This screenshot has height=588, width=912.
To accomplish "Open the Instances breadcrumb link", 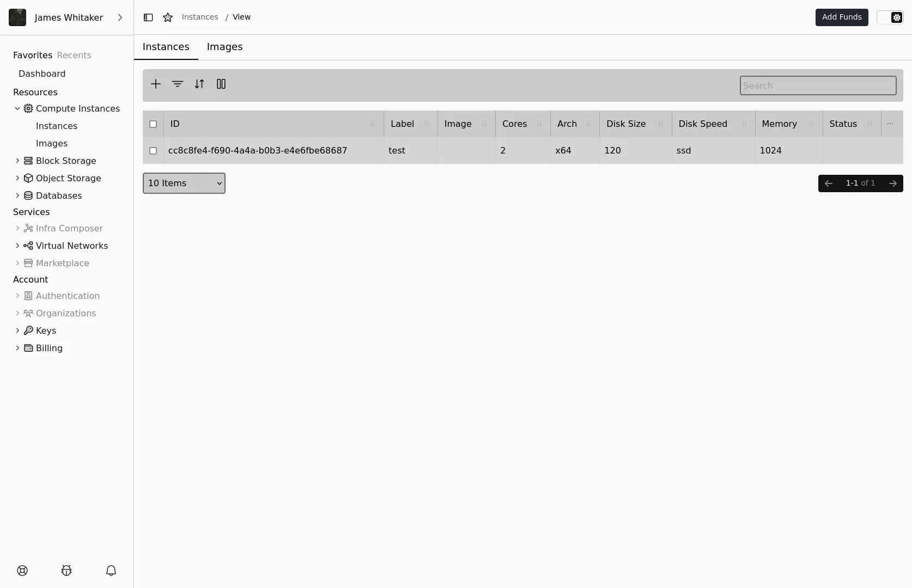I will (x=199, y=17).
